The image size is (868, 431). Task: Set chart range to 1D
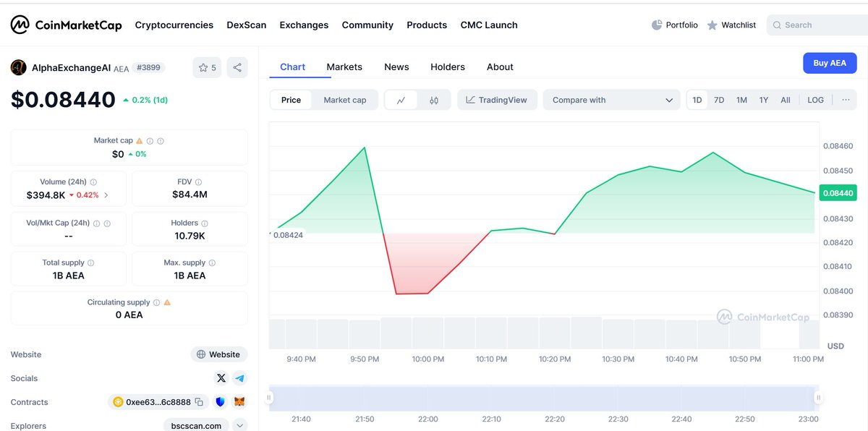point(697,100)
